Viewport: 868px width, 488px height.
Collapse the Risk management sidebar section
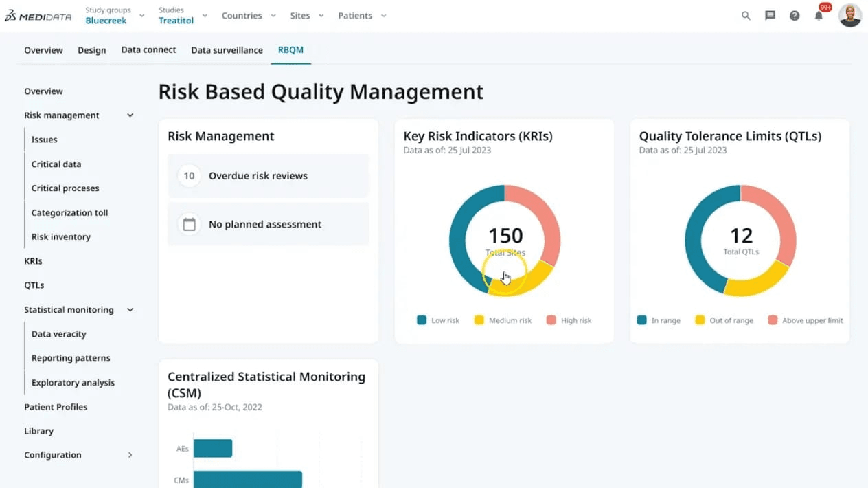130,115
